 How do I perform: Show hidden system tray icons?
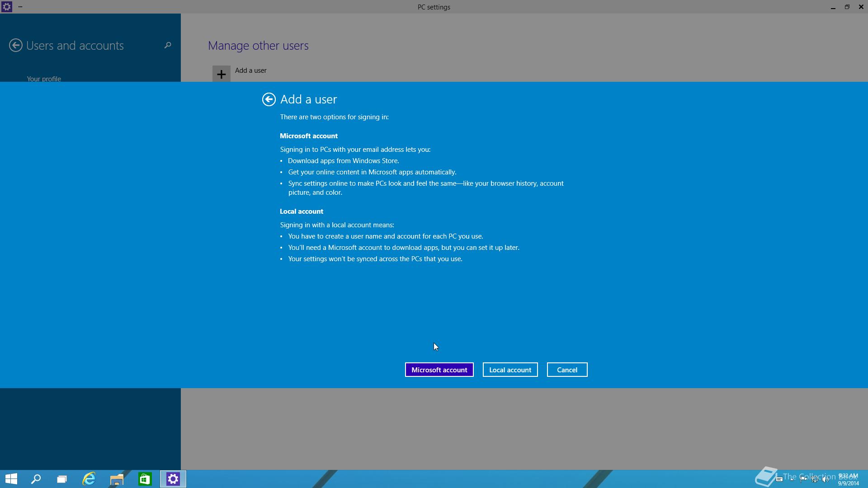[792, 479]
